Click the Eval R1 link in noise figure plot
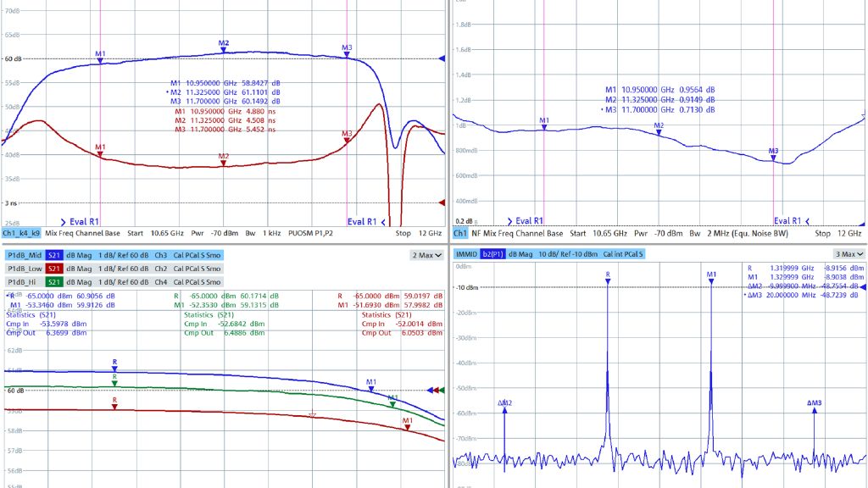 (530, 221)
